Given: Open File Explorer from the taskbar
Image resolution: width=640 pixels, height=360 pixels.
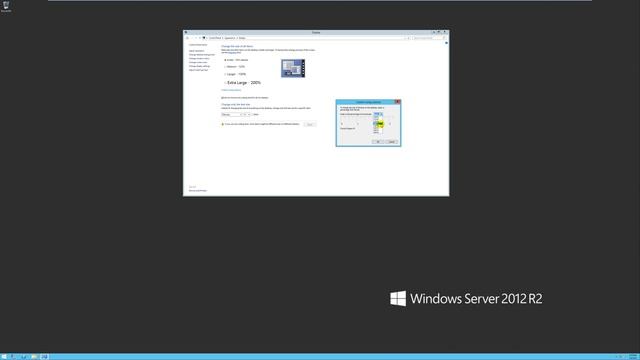Looking at the screenshot, I should pyautogui.click(x=34, y=357).
